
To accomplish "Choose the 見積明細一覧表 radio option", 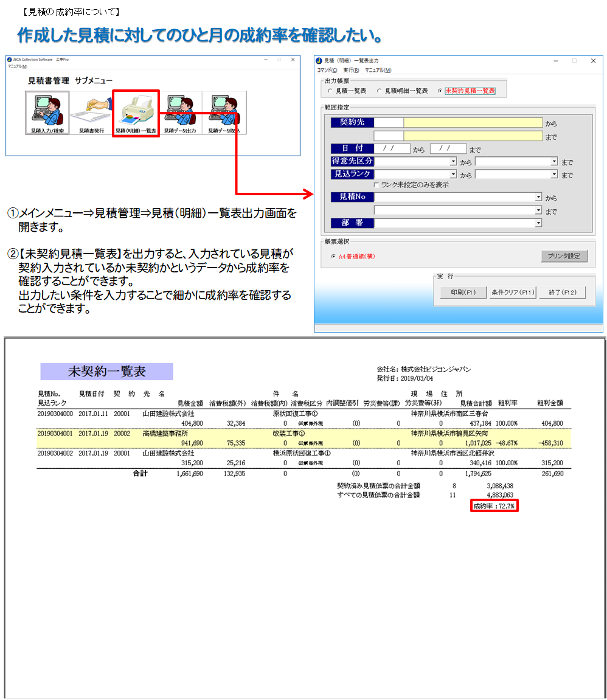I will (x=380, y=91).
